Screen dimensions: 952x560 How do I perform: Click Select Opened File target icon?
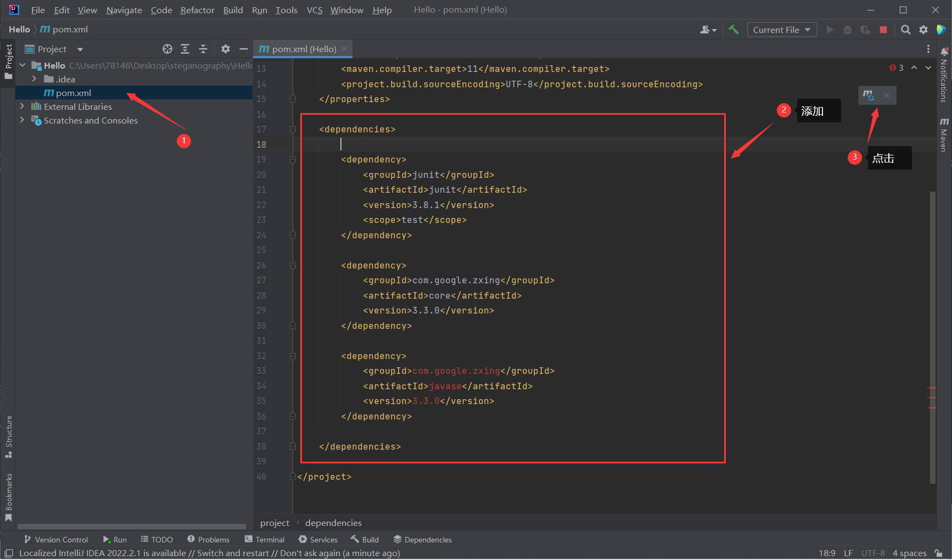[167, 49]
